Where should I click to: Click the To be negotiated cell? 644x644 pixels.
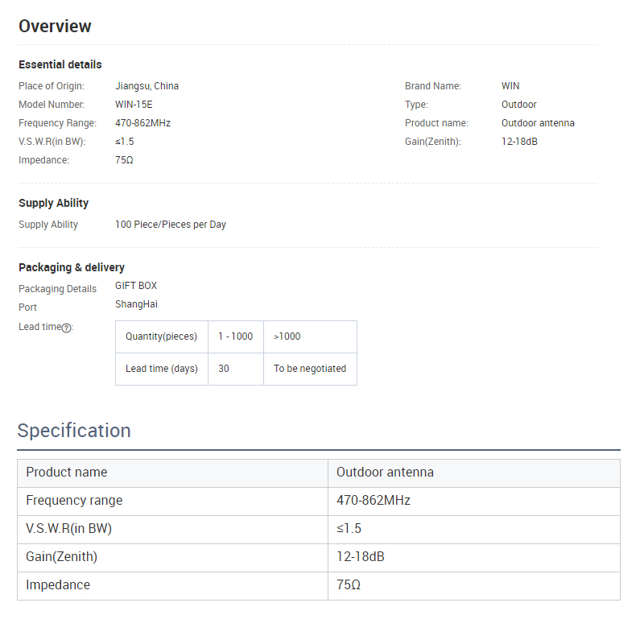(310, 369)
